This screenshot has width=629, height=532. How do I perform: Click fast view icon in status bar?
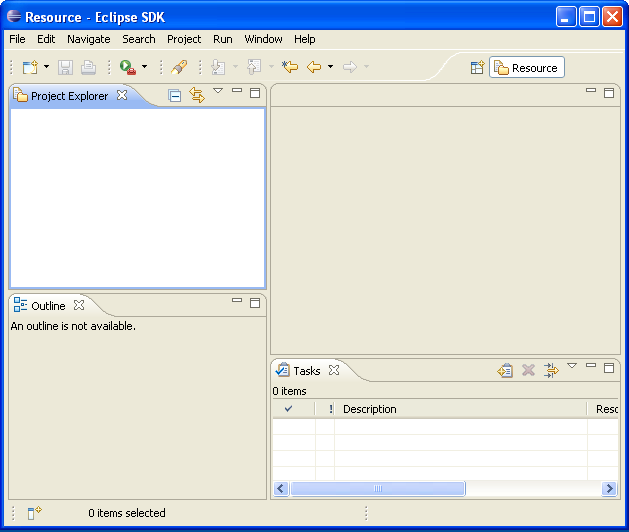pos(34,513)
